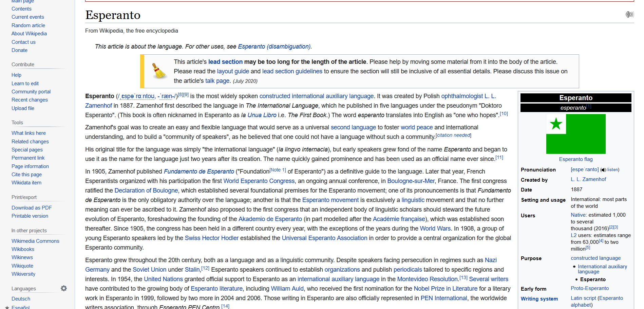
Task: Open Writing system infobox label link
Action: [x=539, y=299]
